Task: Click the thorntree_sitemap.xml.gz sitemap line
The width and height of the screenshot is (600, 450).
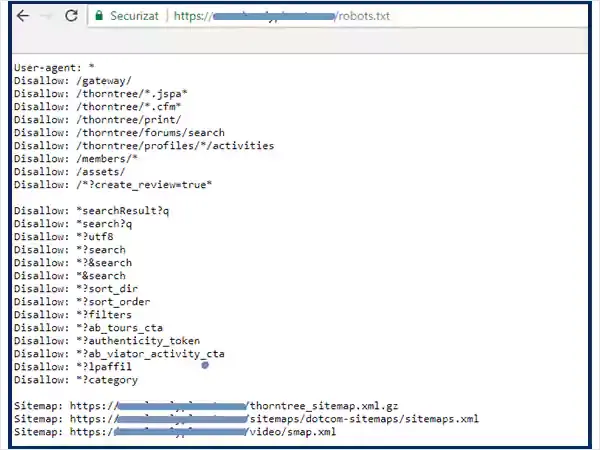Action: point(206,406)
